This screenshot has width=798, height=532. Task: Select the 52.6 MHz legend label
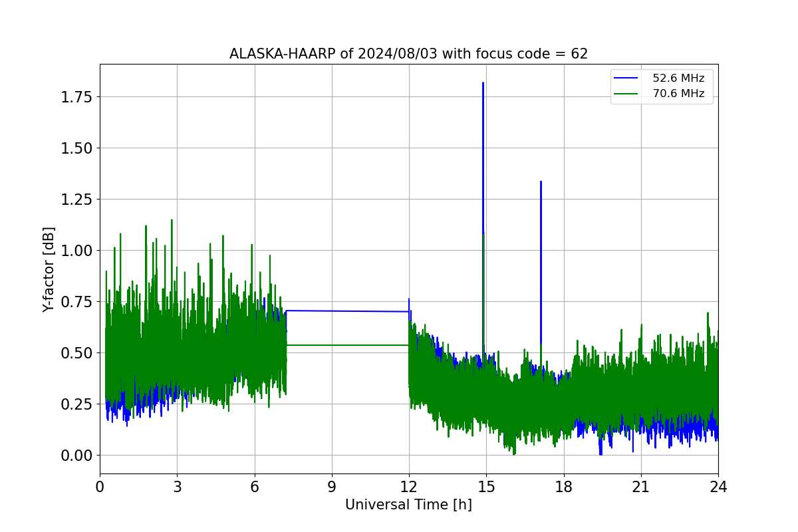coord(678,78)
